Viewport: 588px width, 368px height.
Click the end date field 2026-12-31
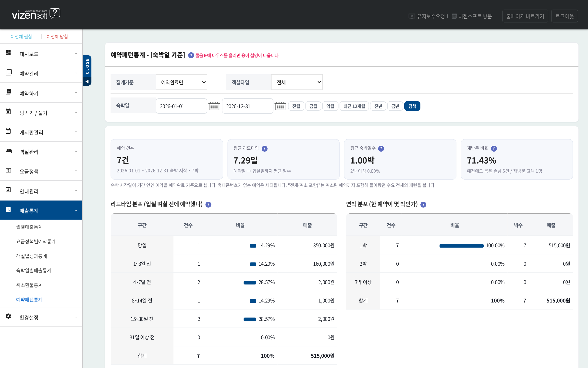point(247,106)
